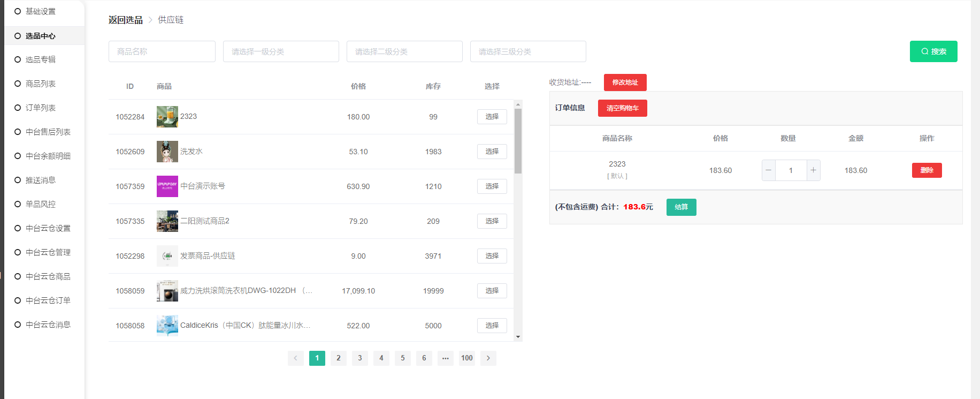
Task: Select product 二阳测试商品2 with 选择 button
Action: click(x=492, y=221)
